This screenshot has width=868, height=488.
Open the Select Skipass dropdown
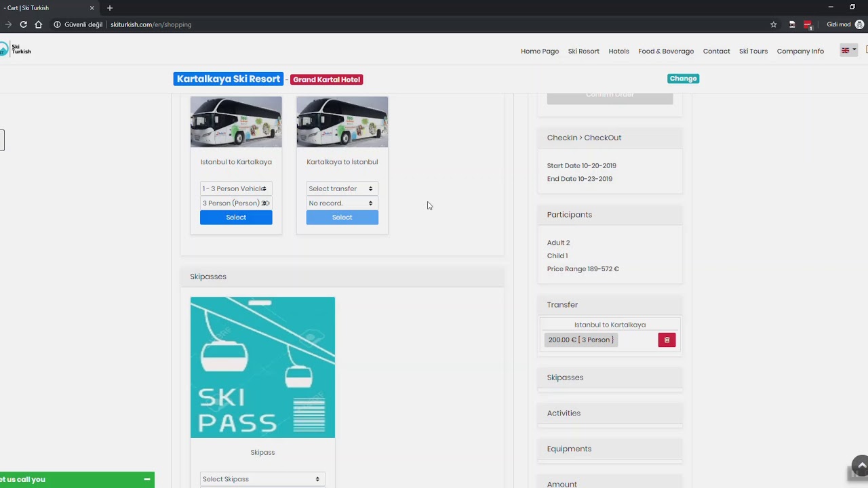pos(262,479)
